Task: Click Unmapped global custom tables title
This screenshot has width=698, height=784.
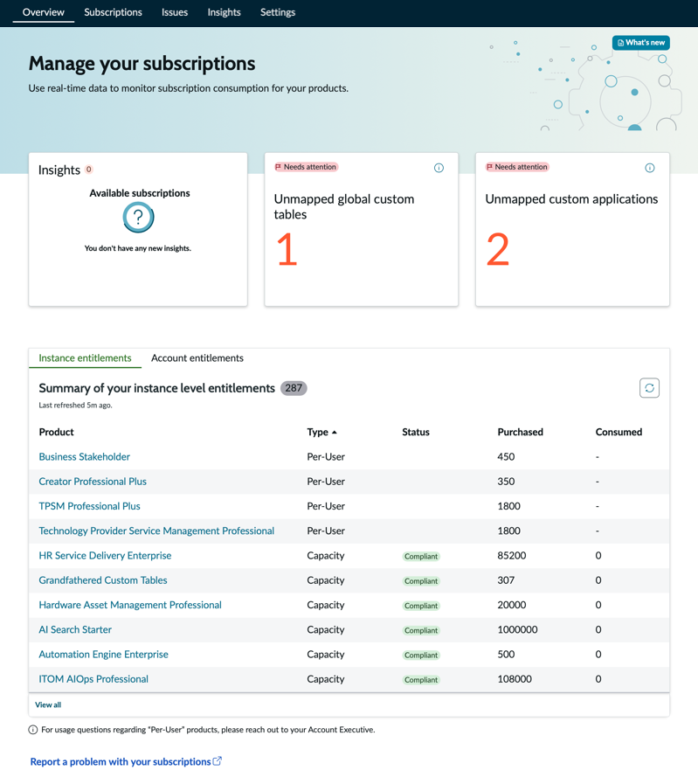Action: pyautogui.click(x=343, y=206)
